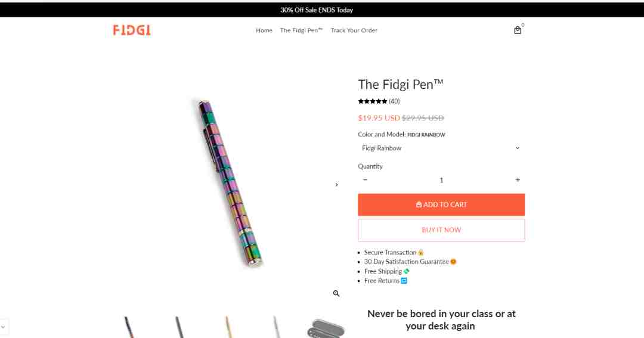Open The Fidgi Pen™ menu link
The height and width of the screenshot is (338, 644).
tap(302, 30)
